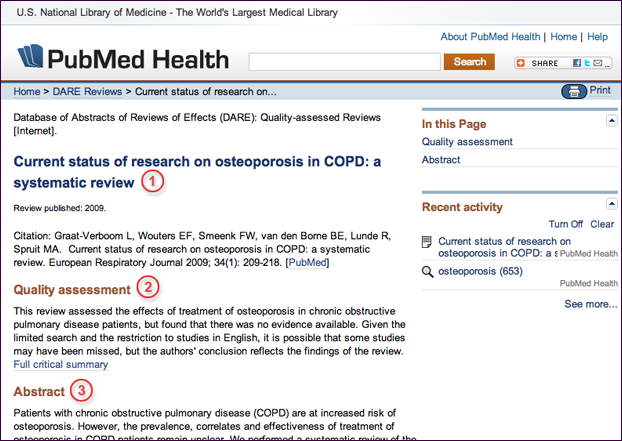Click the Print link
622x441 pixels.
coord(600,90)
